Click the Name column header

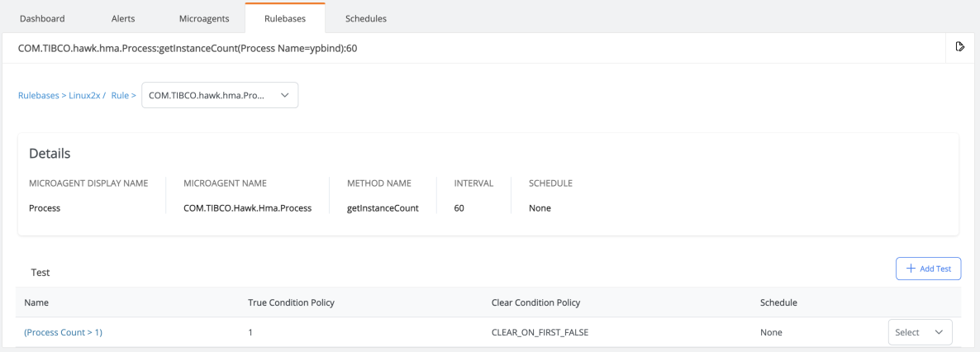click(37, 302)
